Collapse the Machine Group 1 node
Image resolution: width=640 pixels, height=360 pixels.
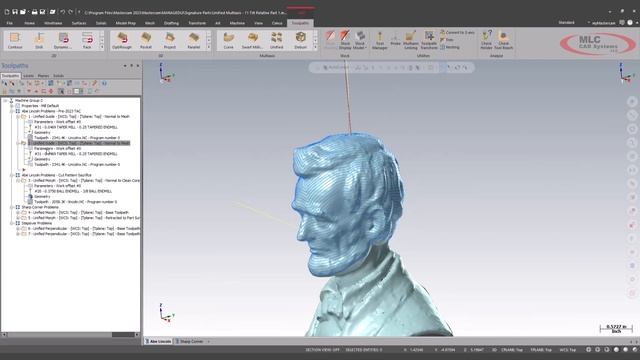[x=5, y=100]
